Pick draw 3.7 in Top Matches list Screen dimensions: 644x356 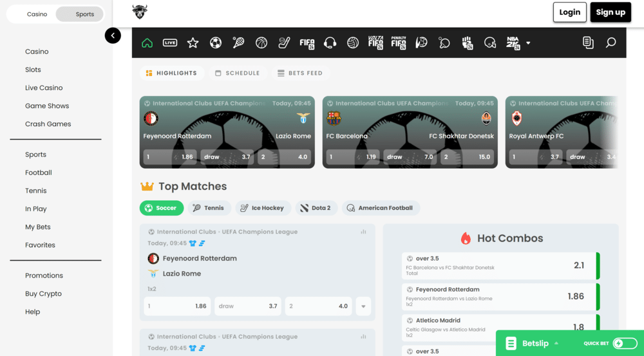point(248,306)
